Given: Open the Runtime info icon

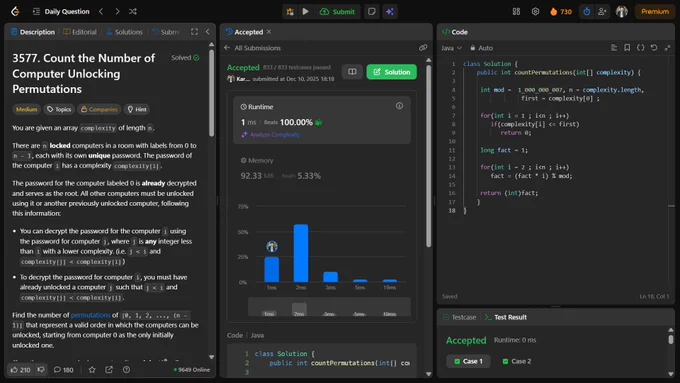Looking at the screenshot, I should point(399,106).
